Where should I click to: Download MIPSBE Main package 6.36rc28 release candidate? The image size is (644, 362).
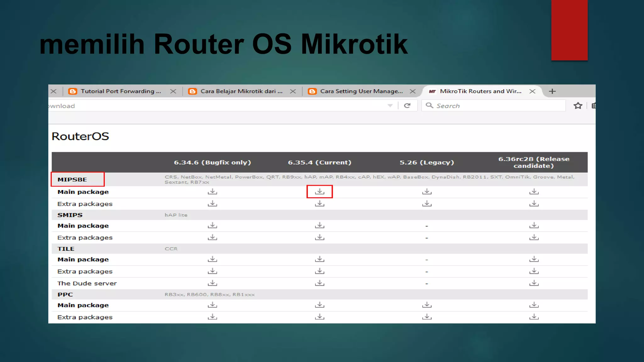pos(534,191)
